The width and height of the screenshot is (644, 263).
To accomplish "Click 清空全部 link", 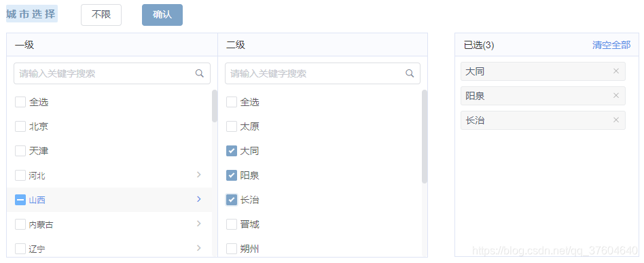I will tap(611, 46).
